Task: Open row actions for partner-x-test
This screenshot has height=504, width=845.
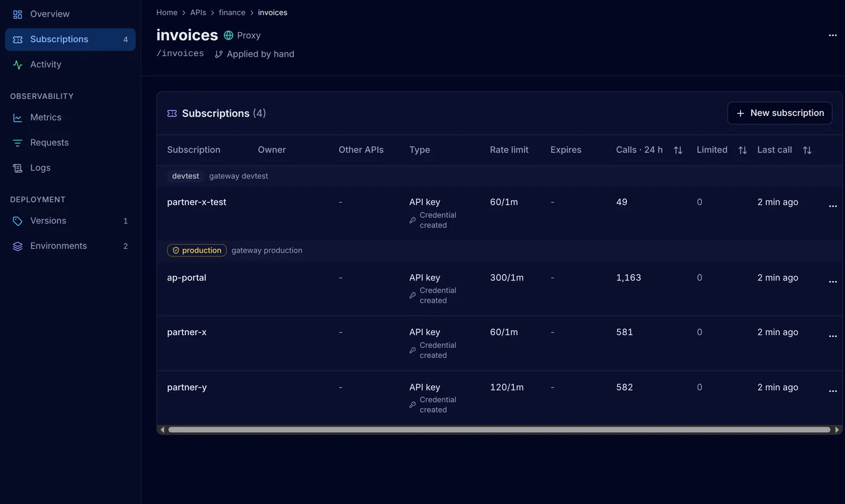Action: (832, 206)
